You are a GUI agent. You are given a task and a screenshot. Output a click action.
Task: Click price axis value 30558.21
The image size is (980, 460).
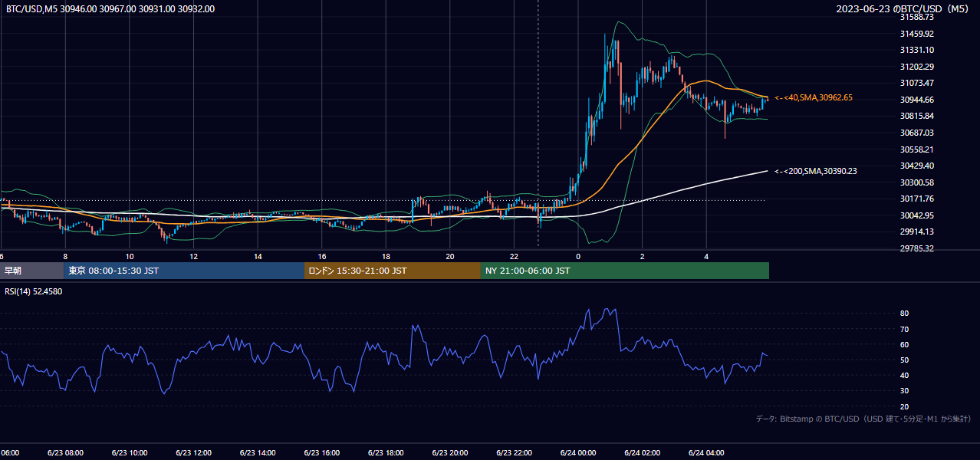(x=916, y=149)
